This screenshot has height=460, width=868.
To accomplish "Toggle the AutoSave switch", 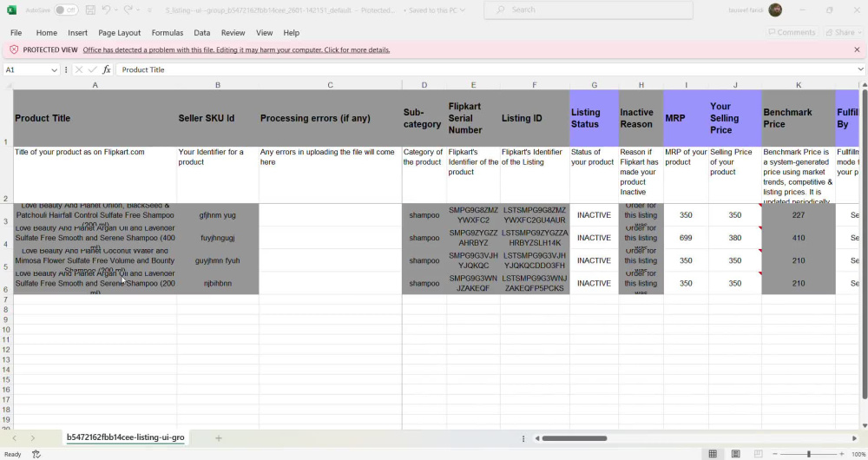I will click(66, 10).
